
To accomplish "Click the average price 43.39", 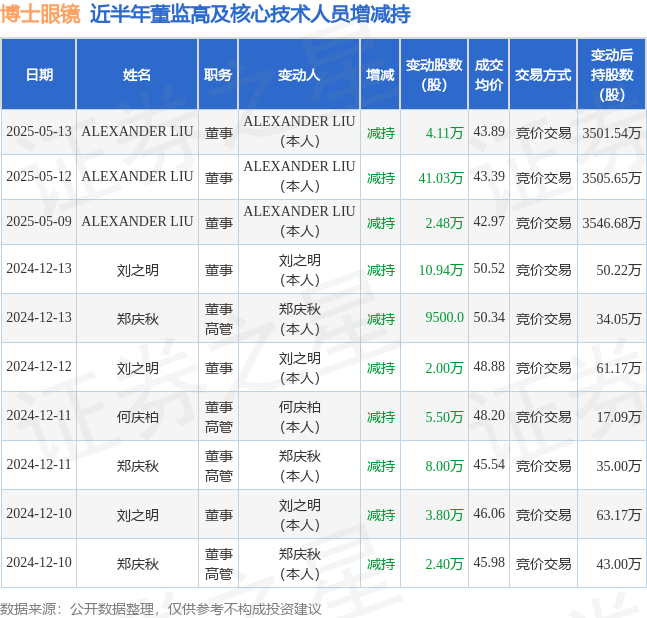I will [x=489, y=177].
